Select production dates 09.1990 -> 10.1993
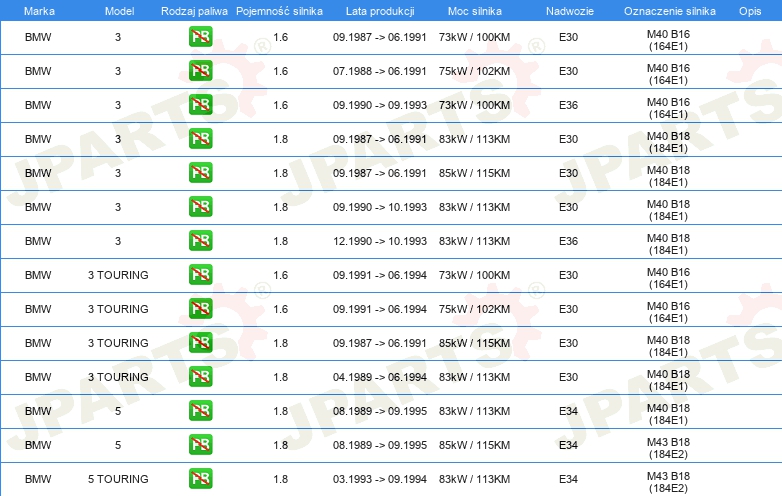 (x=380, y=207)
